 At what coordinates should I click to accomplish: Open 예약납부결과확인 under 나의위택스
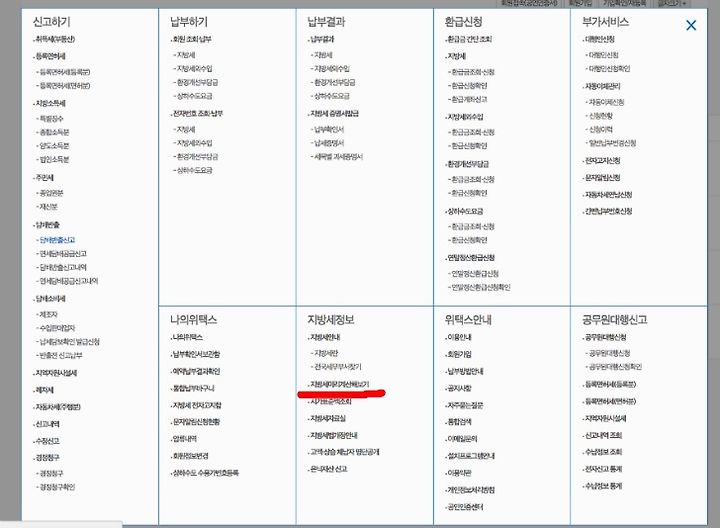196,371
